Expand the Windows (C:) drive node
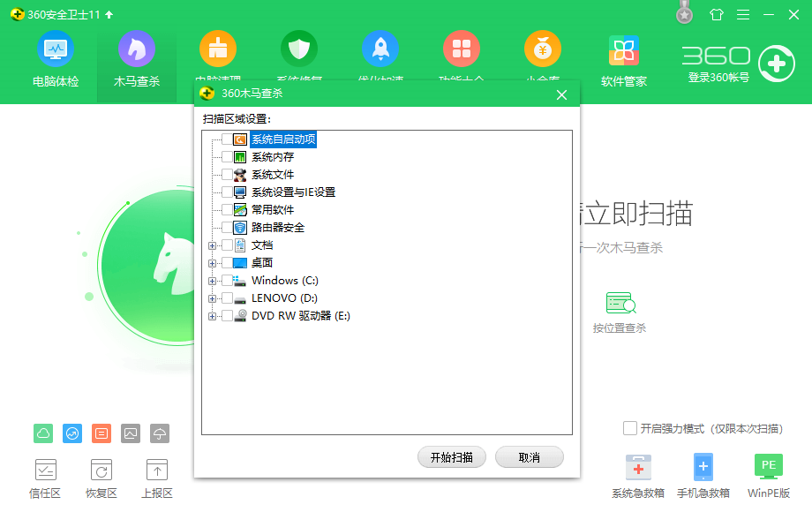This screenshot has width=812, height=512. coord(212,281)
